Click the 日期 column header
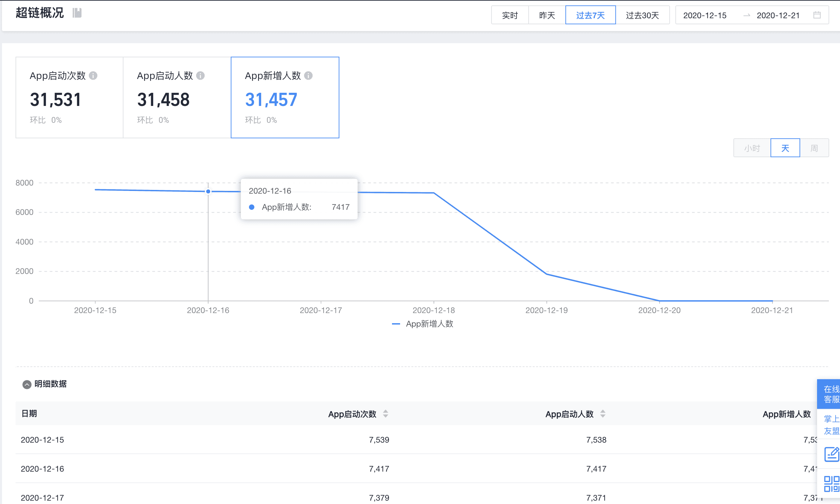 coord(29,413)
